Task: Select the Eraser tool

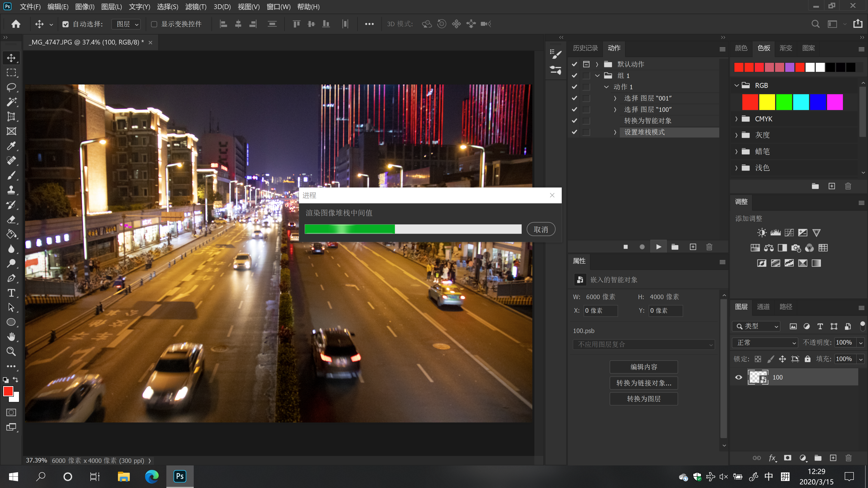Action: click(11, 220)
